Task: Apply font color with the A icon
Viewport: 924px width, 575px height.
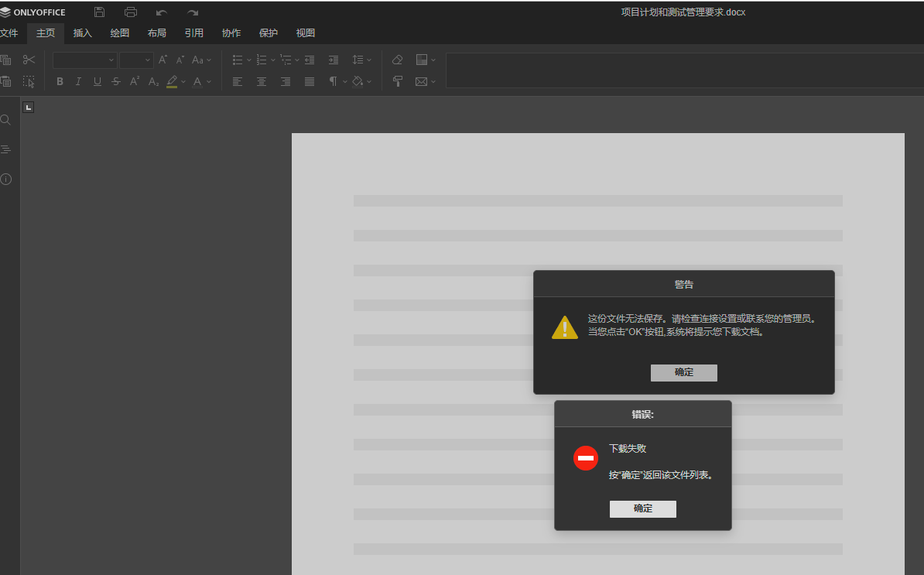Action: [x=197, y=81]
